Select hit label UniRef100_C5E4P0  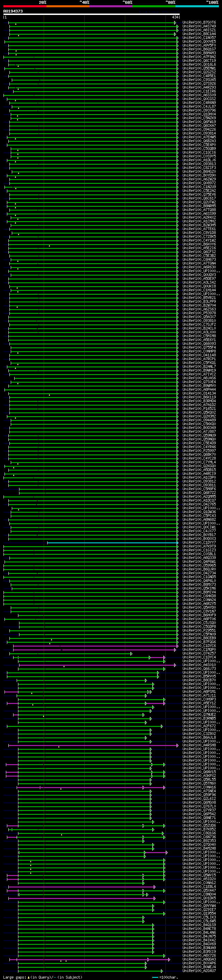point(199,145)
